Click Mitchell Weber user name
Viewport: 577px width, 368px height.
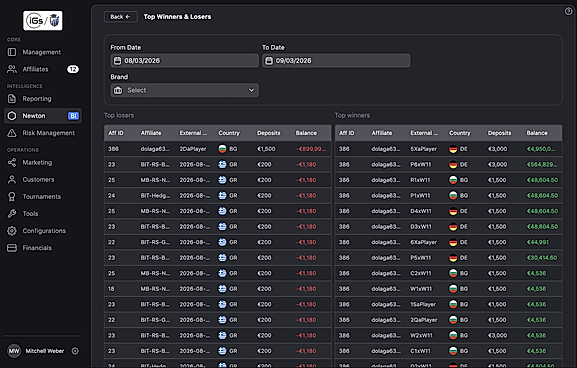click(45, 351)
